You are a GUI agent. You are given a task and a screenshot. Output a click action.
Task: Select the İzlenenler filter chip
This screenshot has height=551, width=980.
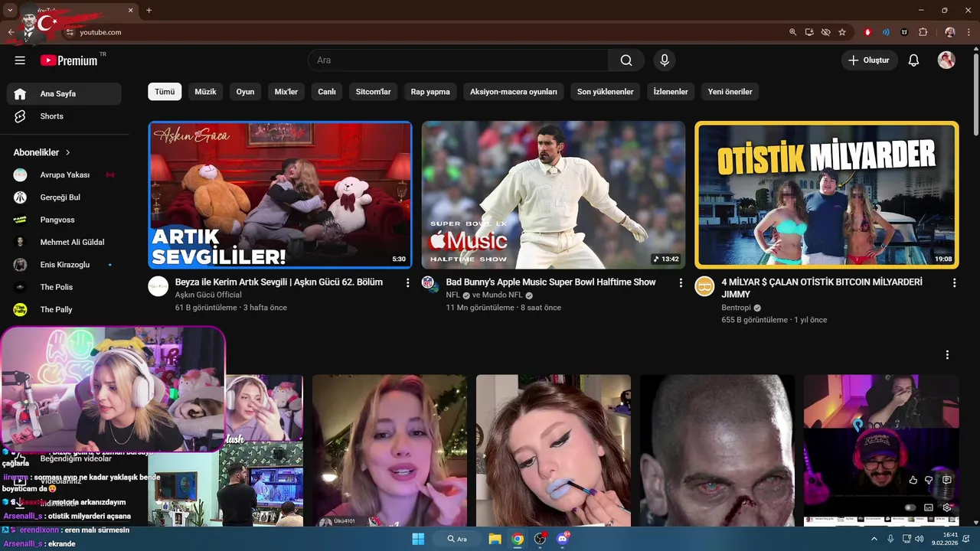[671, 92]
